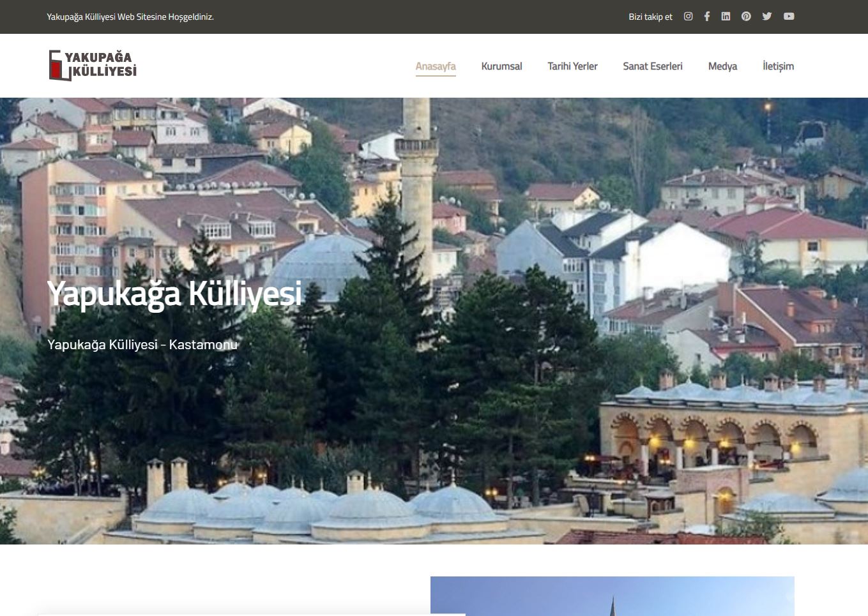Click the welcome text 'Yakupağa Külliyesi Web Sitesine Hoşgeldiniz.'
Viewport: 868px width, 616px height.
130,17
